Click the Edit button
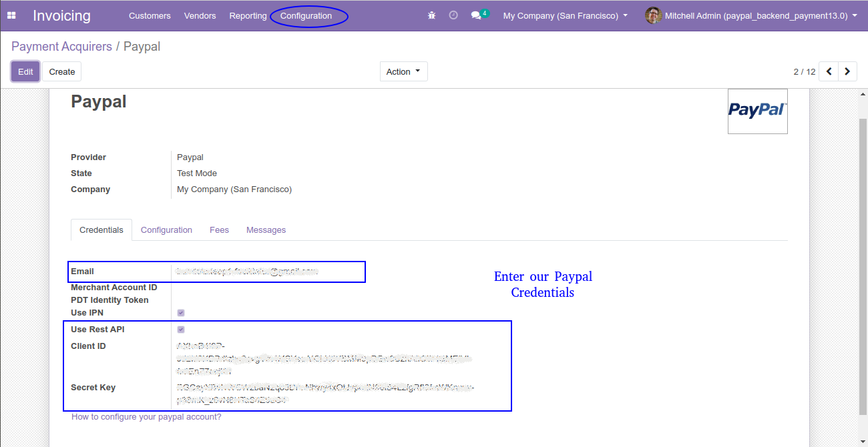Viewport: 868px width, 447px height. [25, 71]
